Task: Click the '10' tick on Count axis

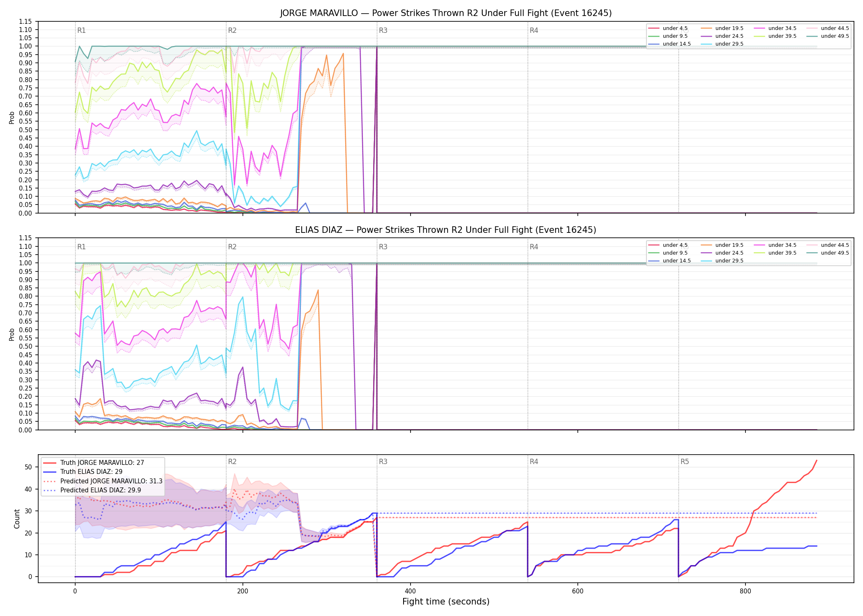Action: (x=28, y=555)
